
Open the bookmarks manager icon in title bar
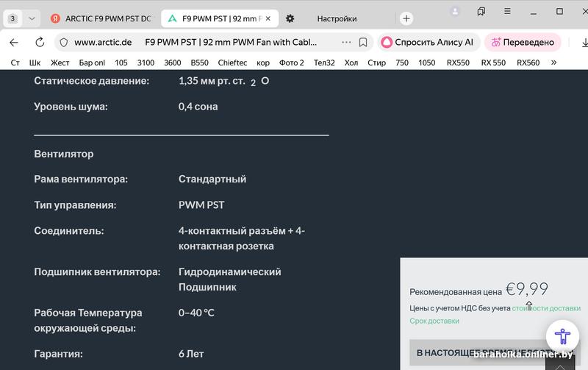[x=481, y=12]
